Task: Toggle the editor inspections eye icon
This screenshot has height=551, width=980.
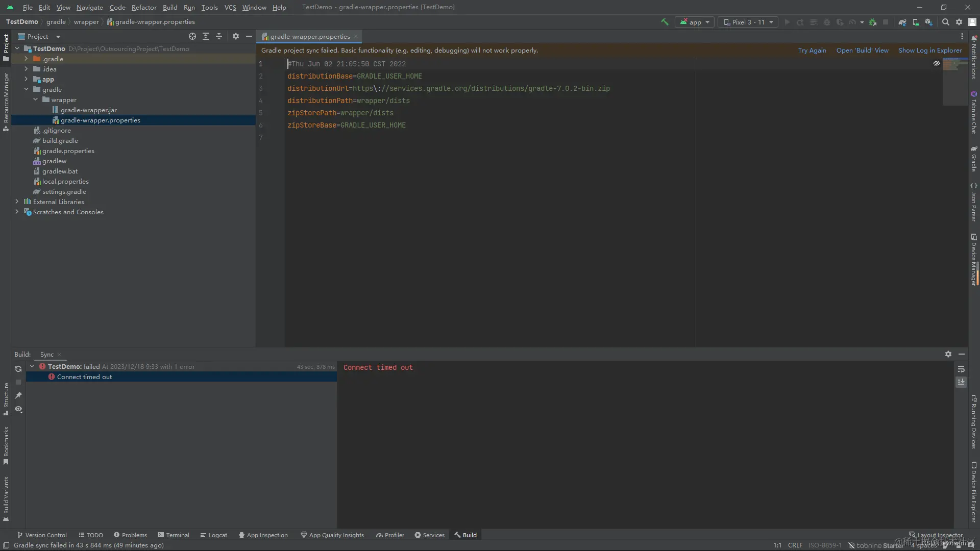Action: coord(937,63)
